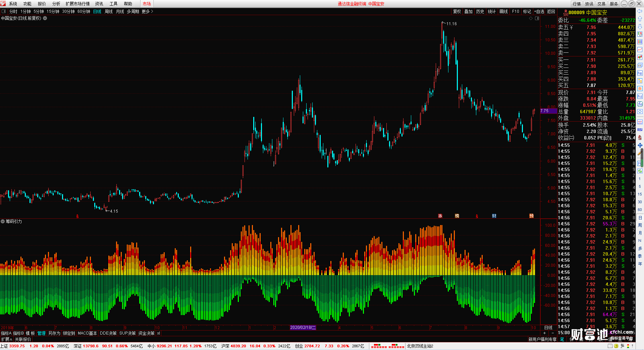Click the plus zoom button below 日线
This screenshot has width=644, height=350.
(544, 333)
